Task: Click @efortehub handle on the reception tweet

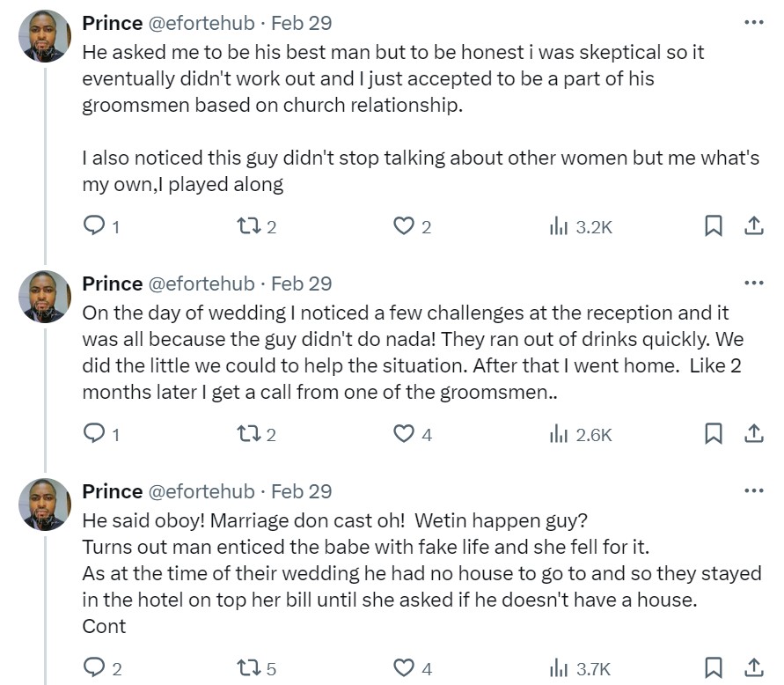Action: coord(200,284)
